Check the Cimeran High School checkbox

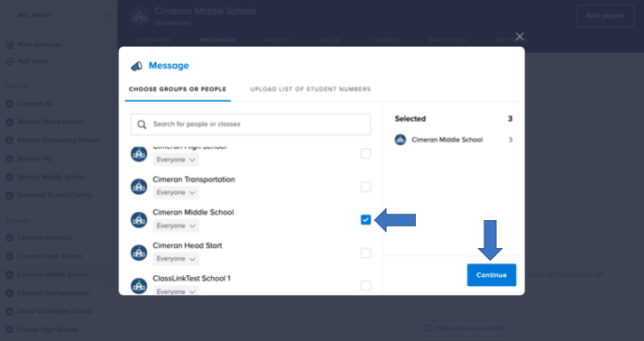point(365,153)
